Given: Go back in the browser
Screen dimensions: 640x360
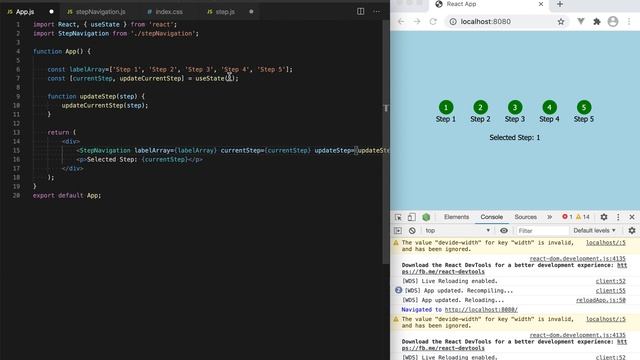Looking at the screenshot, I should coord(401,22).
